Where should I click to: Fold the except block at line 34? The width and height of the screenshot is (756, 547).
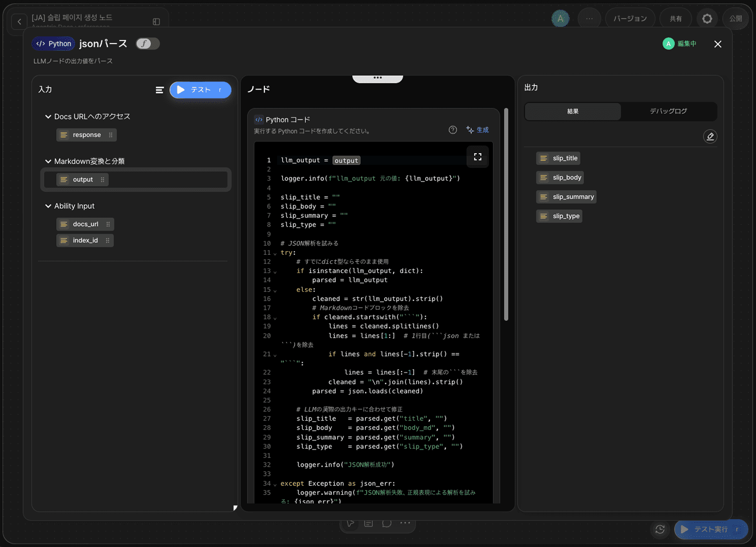click(x=275, y=484)
